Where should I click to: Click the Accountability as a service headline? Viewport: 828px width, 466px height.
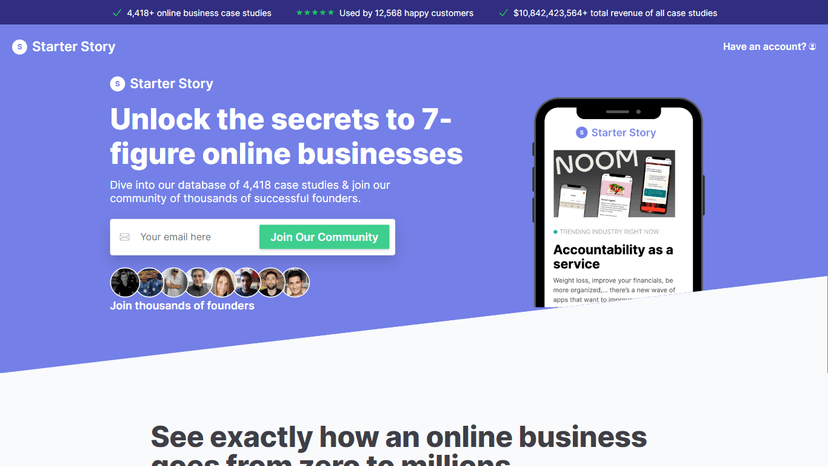(x=613, y=257)
